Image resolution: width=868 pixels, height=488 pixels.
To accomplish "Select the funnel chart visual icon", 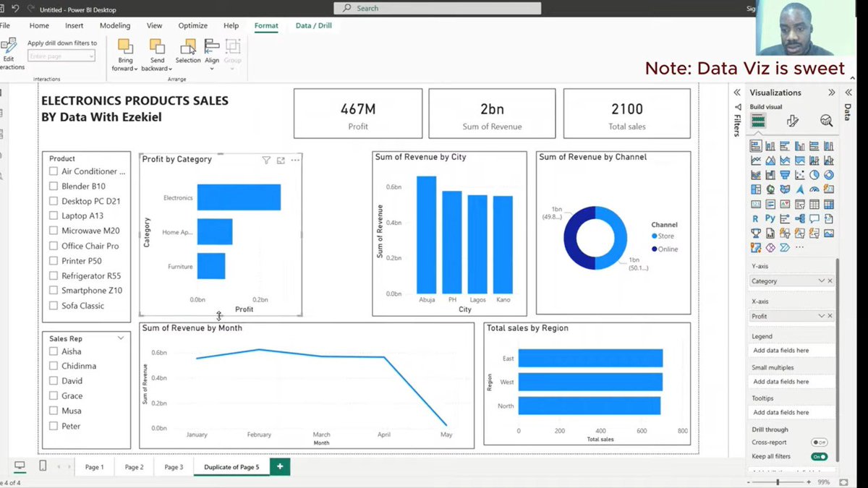I will point(785,175).
